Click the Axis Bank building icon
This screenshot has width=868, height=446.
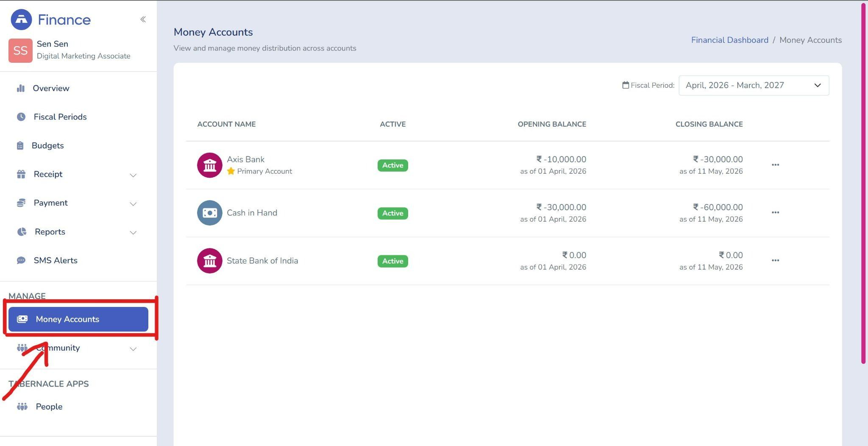[210, 165]
